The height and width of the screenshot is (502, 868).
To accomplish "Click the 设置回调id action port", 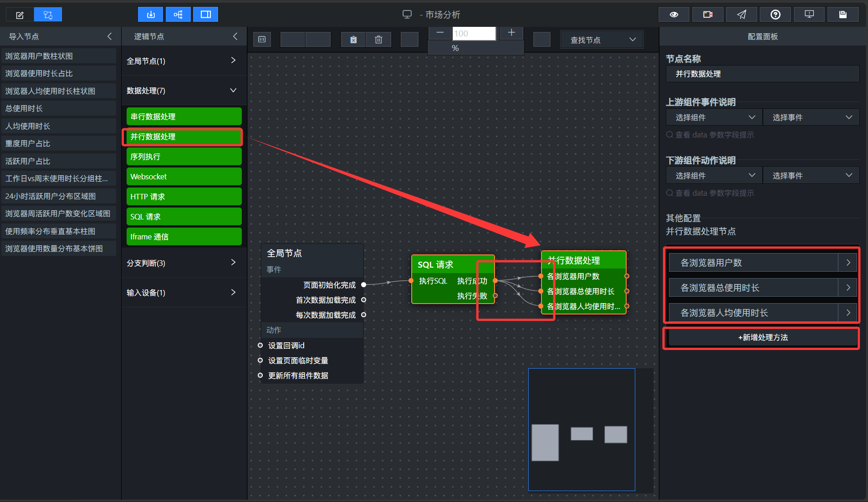I will (x=260, y=345).
